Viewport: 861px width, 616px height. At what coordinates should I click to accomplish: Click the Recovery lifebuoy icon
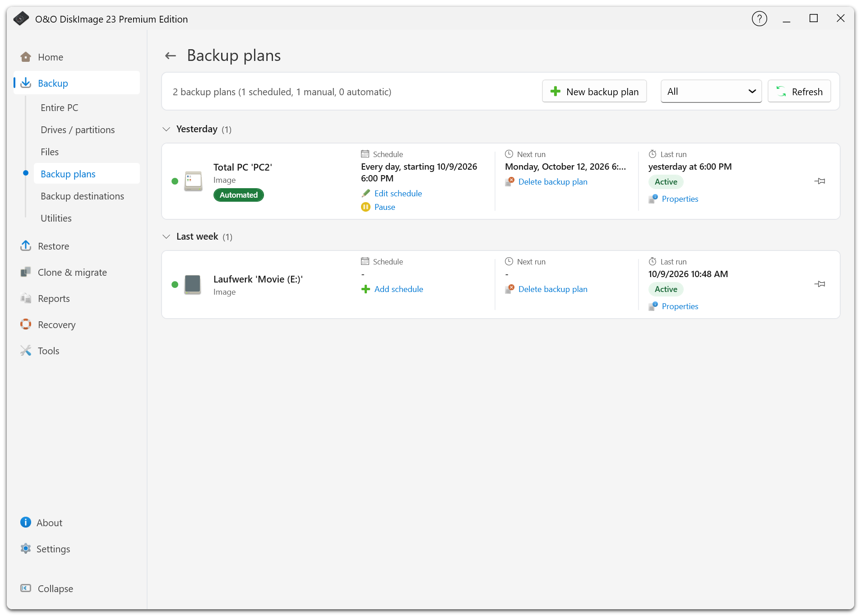tap(26, 324)
